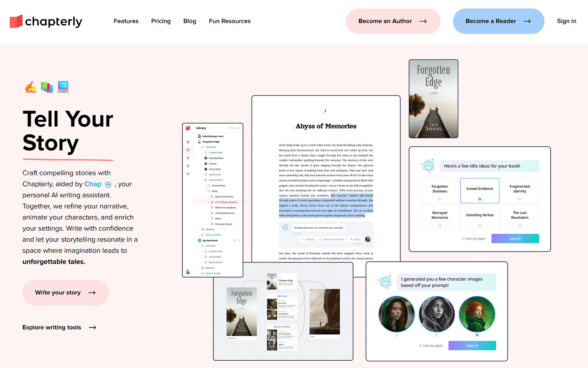Open the dashboard grid icon in the app sidebar
588x368 pixels.
click(x=188, y=142)
